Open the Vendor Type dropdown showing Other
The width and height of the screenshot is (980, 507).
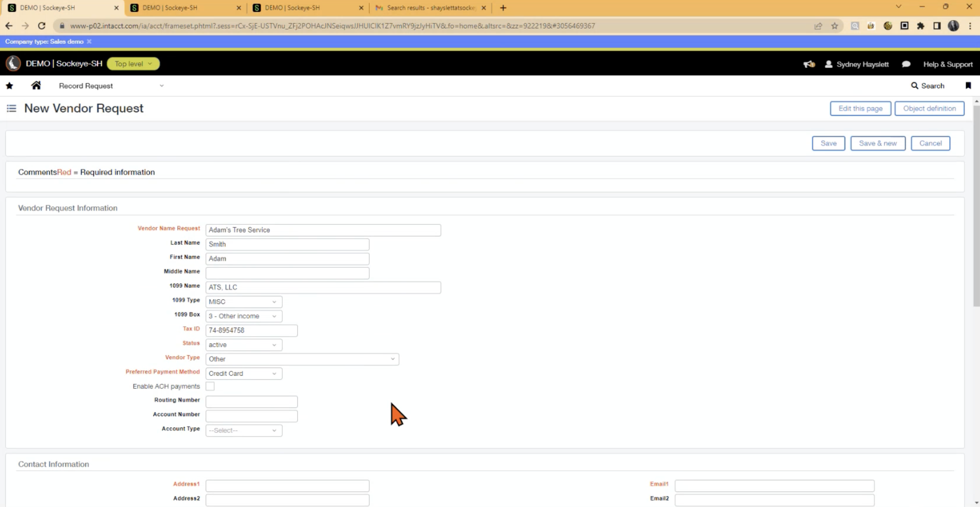(x=302, y=359)
